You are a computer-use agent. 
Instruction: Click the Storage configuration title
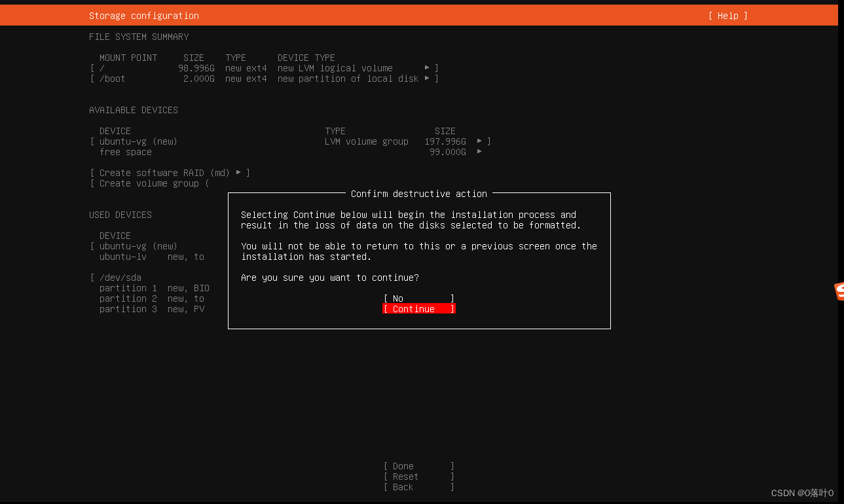click(144, 16)
